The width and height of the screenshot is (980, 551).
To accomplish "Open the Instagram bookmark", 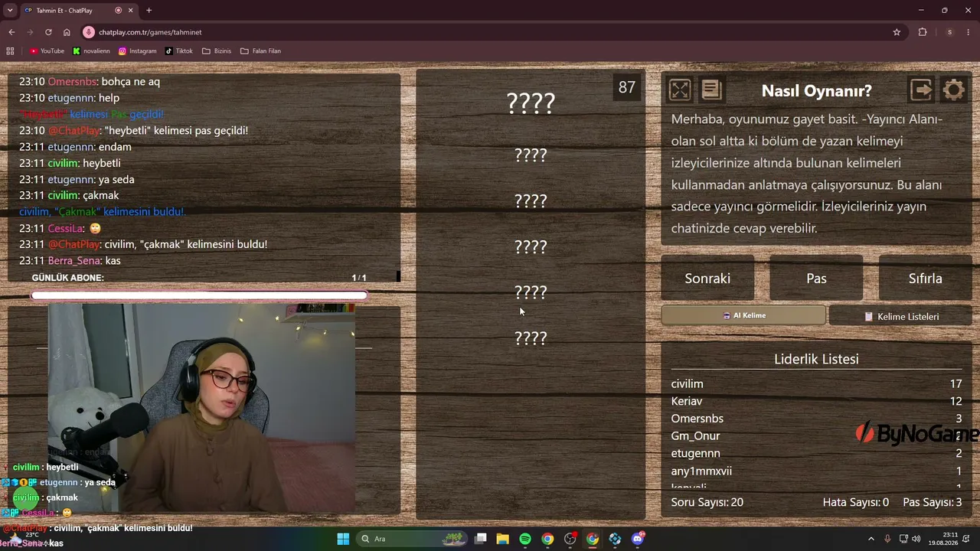I will (x=138, y=51).
